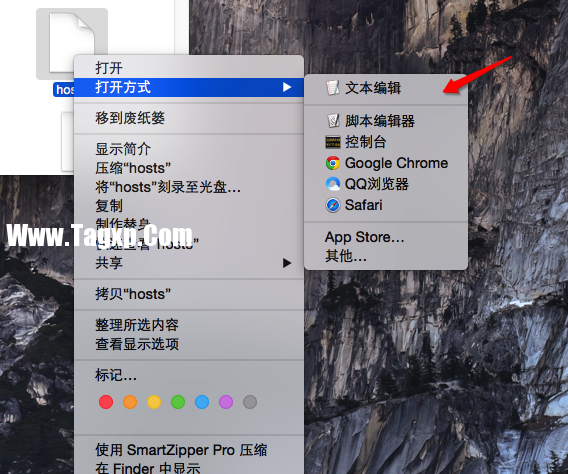Expand the 打开方式 submenu arrow
This screenshot has height=474, width=568.
coord(287,87)
